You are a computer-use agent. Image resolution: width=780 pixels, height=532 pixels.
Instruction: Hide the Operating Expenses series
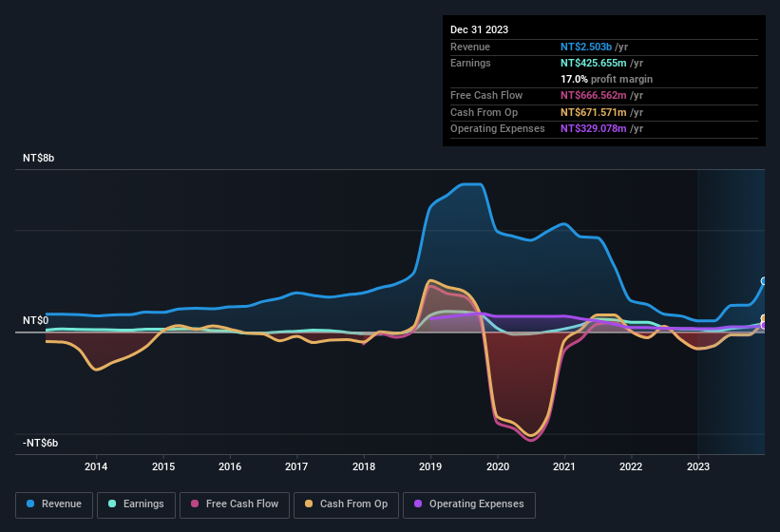(x=469, y=504)
